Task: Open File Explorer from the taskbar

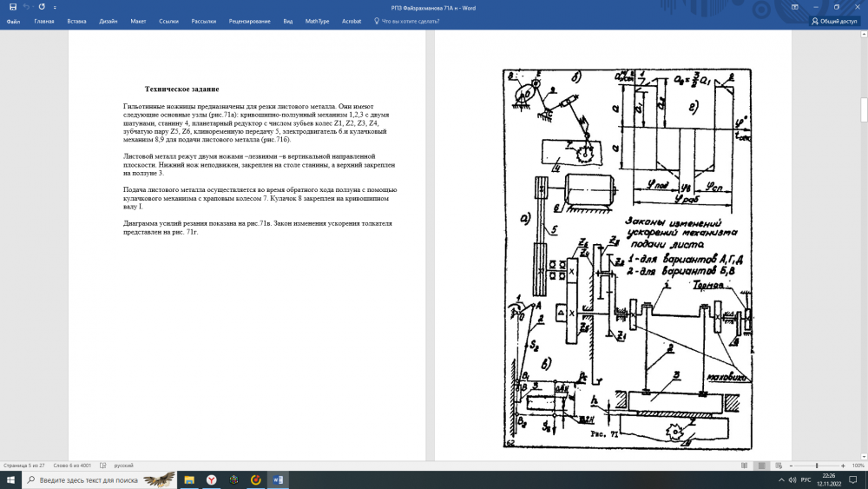Action: click(189, 479)
